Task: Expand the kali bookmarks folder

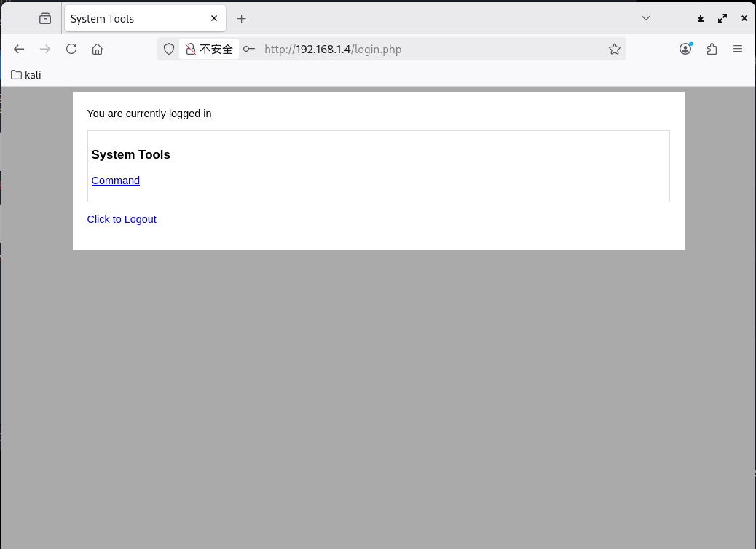Action: pos(26,74)
